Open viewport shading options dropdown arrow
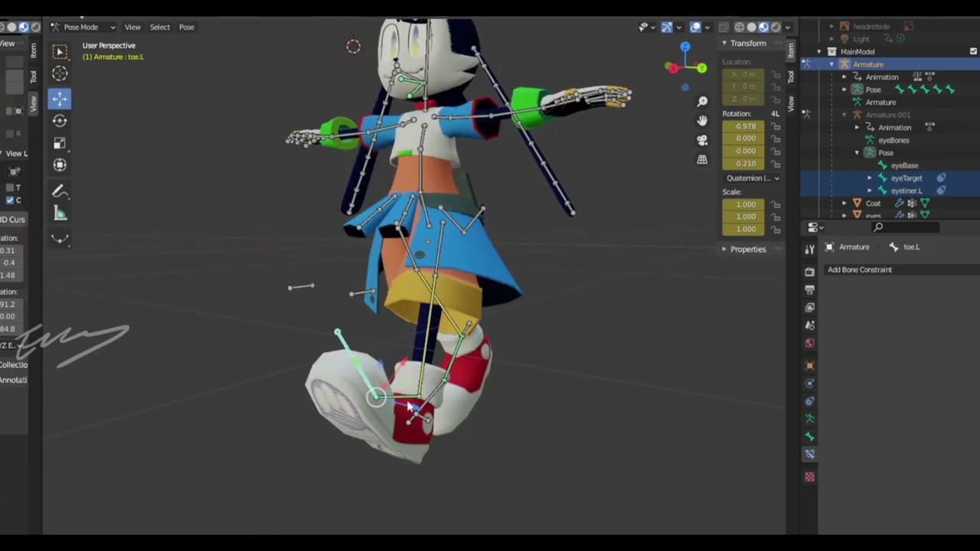980x551 pixels. [787, 28]
